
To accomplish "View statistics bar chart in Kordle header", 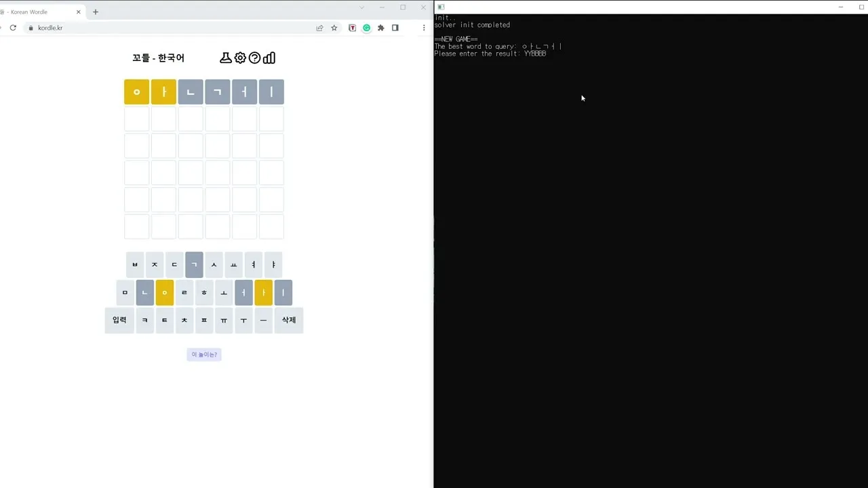I will 269,58.
